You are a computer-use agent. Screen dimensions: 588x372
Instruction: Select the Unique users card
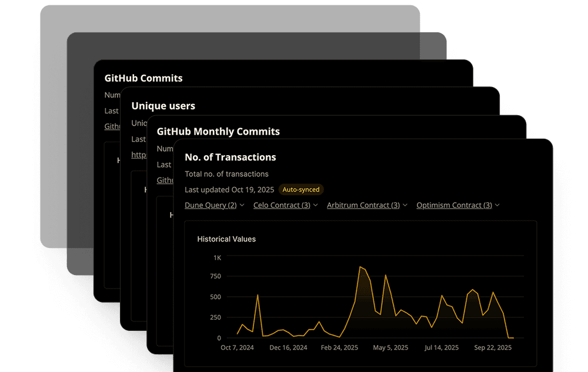(163, 106)
